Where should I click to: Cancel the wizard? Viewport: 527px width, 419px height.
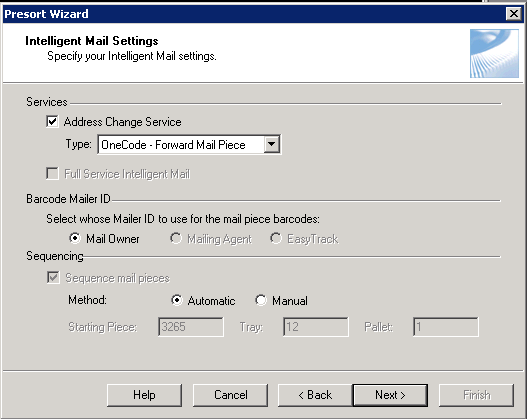coord(231,395)
